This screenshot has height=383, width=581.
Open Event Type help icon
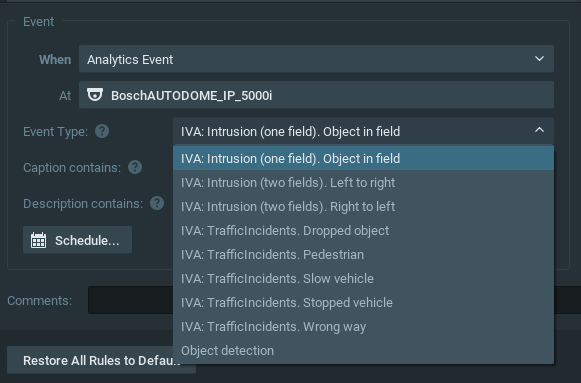102,131
